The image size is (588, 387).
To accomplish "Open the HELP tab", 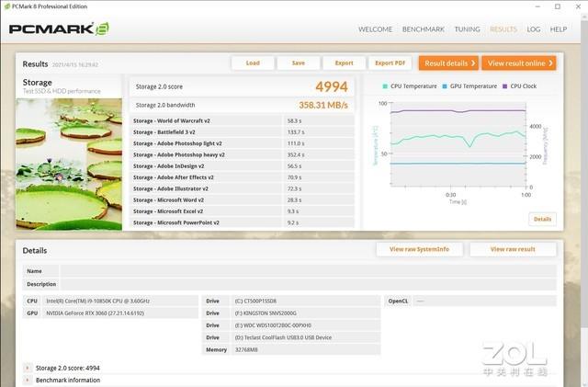I will coord(558,29).
